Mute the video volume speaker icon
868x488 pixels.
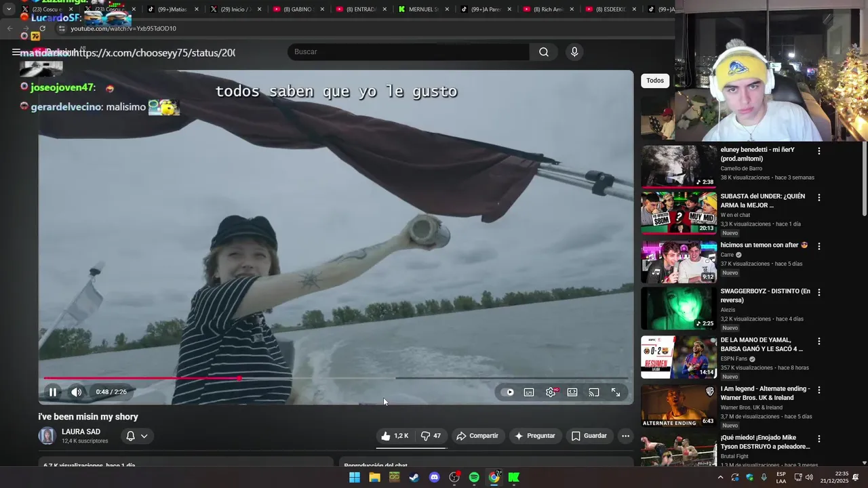[77, 392]
